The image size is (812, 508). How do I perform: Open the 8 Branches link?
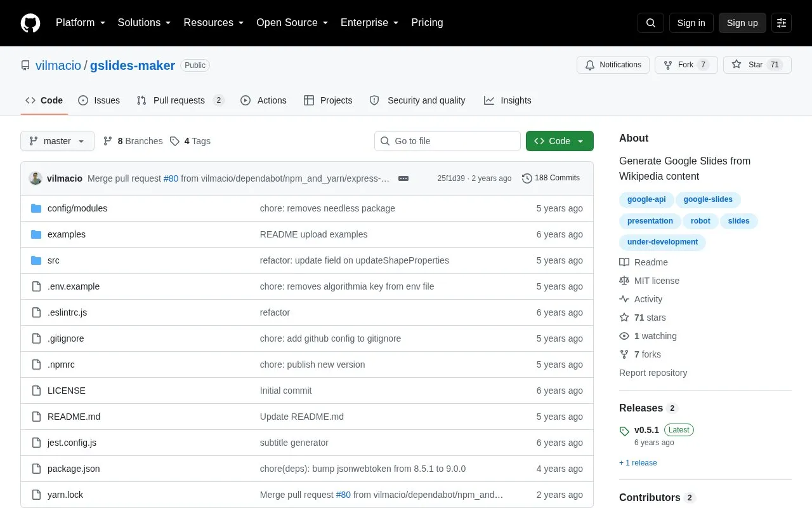[133, 141]
